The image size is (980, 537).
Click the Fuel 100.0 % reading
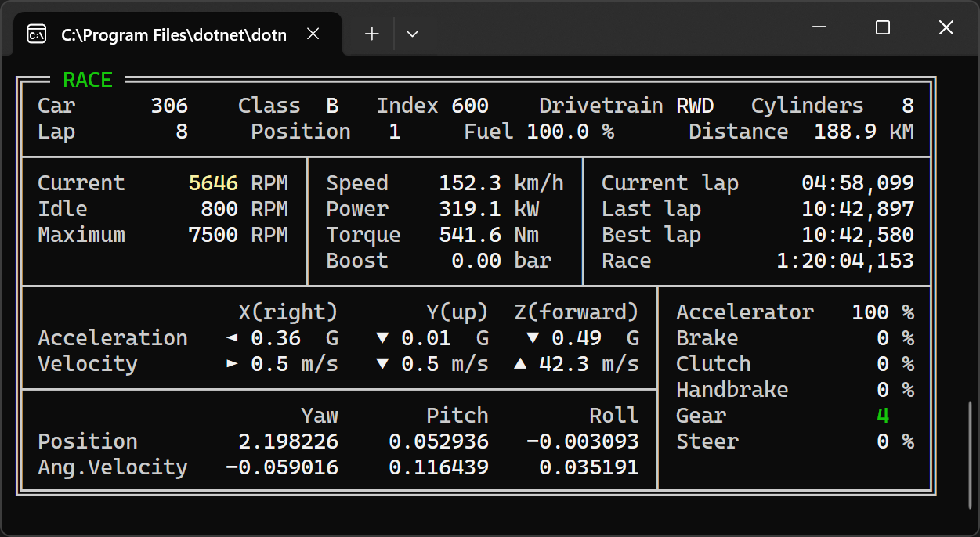point(570,132)
